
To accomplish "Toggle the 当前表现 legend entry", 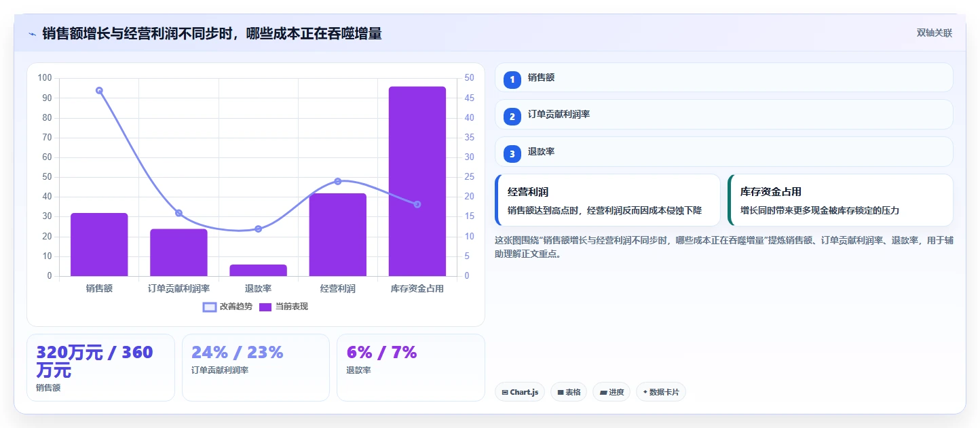I will tap(284, 307).
